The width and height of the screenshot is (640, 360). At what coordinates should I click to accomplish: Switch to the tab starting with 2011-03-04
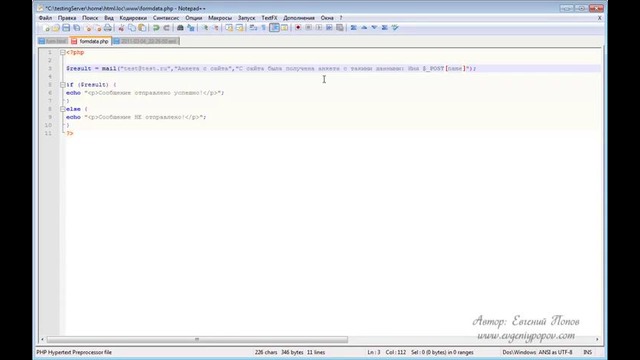tap(146, 41)
